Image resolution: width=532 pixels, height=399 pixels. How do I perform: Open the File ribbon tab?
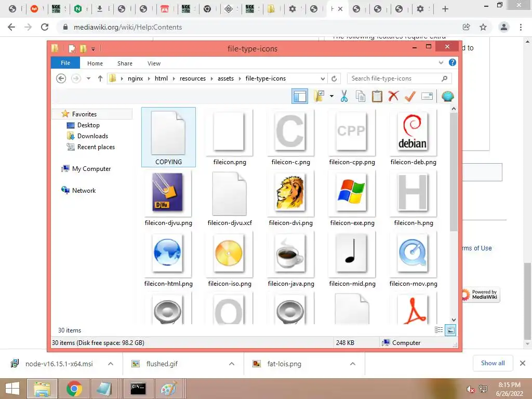(65, 63)
